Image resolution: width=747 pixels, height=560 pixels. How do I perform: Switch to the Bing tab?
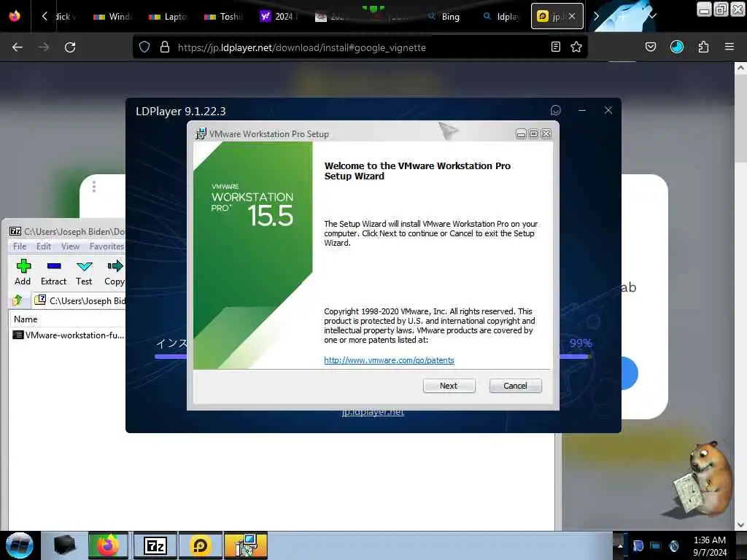pos(444,16)
